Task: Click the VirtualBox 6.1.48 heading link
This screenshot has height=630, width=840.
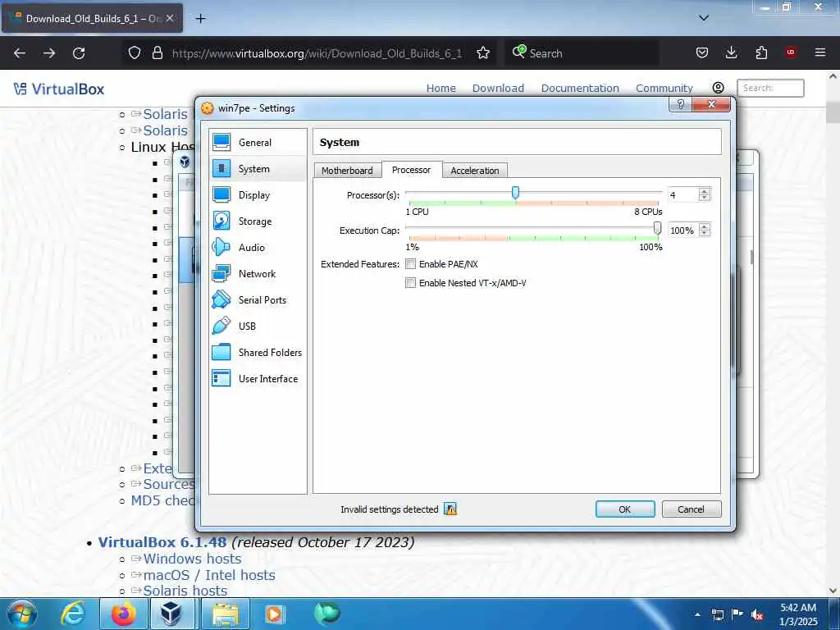Action: tap(162, 542)
